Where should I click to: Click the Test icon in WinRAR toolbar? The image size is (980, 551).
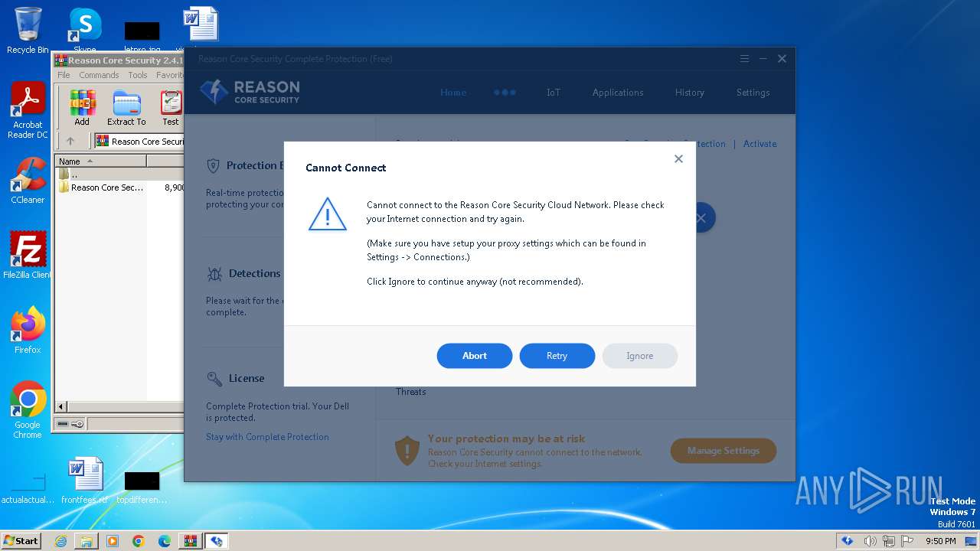coord(171,108)
